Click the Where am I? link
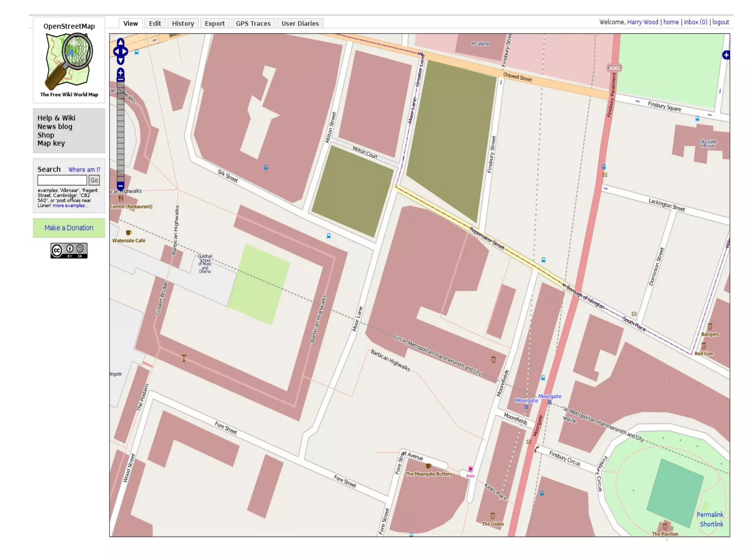Image resolution: width=747 pixels, height=560 pixels. 84,170
